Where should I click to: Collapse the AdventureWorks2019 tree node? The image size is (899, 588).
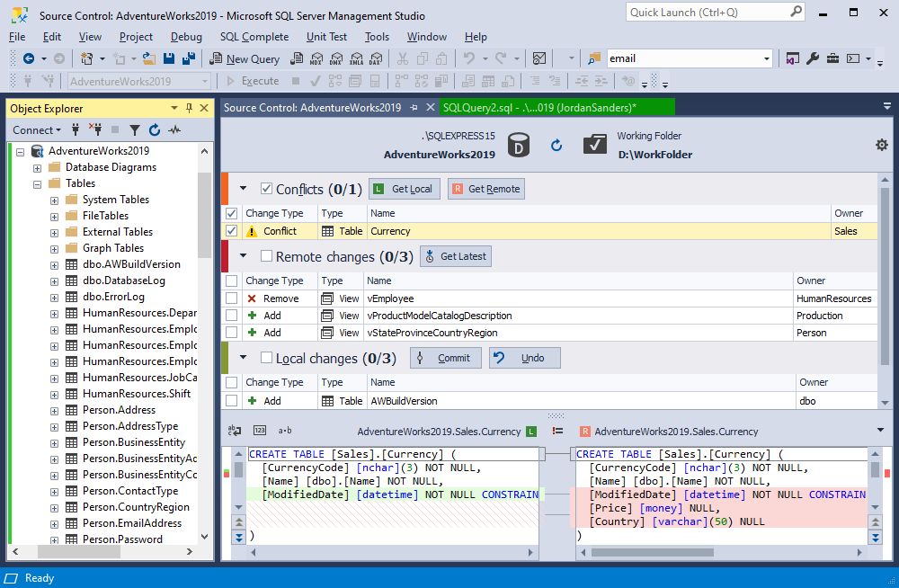click(x=20, y=152)
